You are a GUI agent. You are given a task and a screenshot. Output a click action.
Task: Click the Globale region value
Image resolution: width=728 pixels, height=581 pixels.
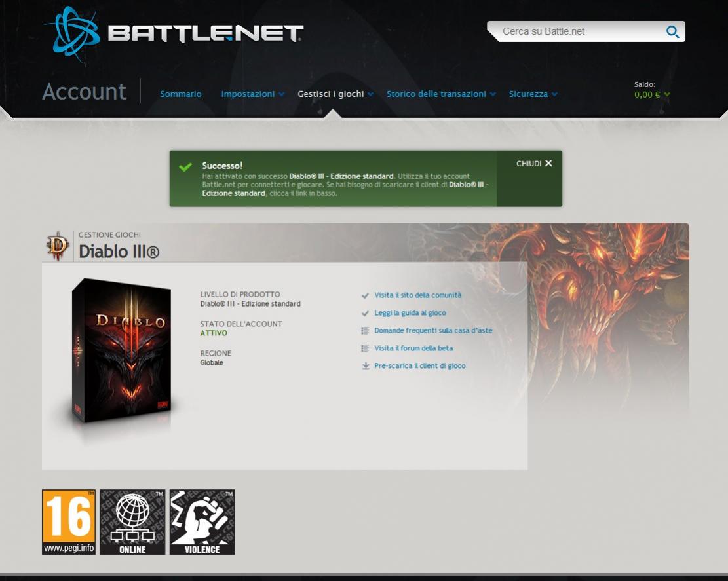pos(212,362)
